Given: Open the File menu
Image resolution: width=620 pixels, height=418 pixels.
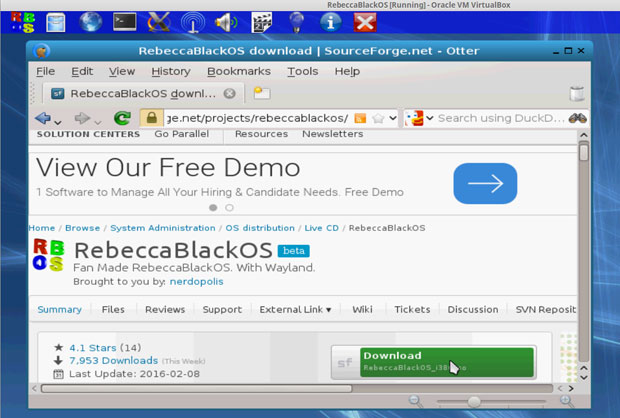Looking at the screenshot, I should 45,71.
